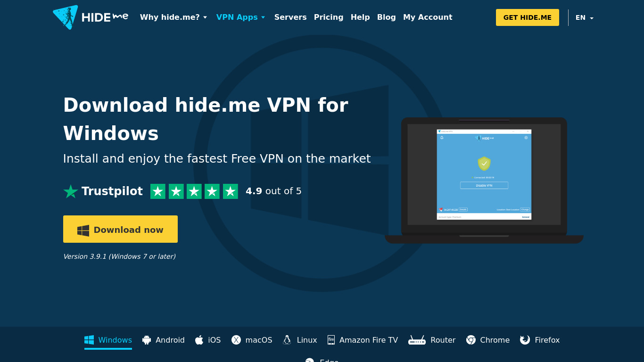The width and height of the screenshot is (644, 362).
Task: Open the Help menu item
Action: 360,17
